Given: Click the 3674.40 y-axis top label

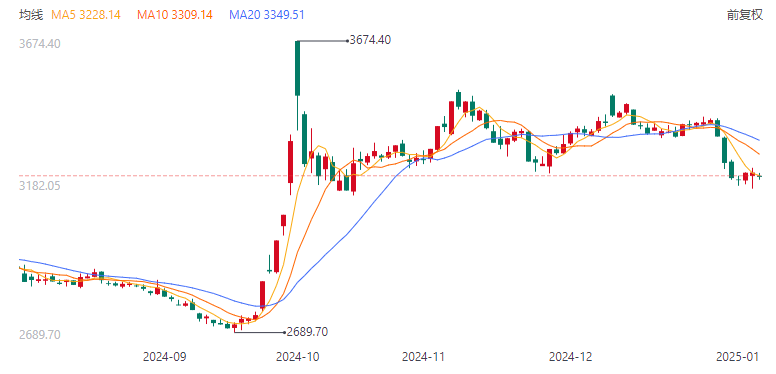Looking at the screenshot, I should tap(40, 44).
